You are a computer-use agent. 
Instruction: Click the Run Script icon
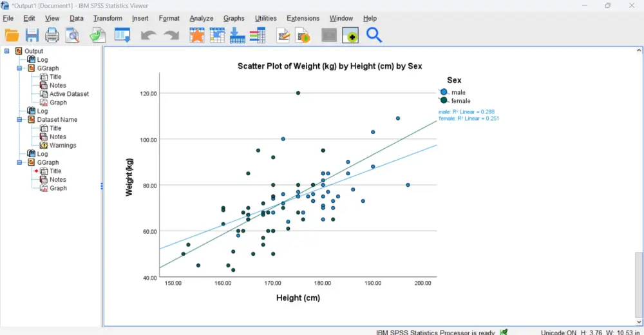click(303, 35)
